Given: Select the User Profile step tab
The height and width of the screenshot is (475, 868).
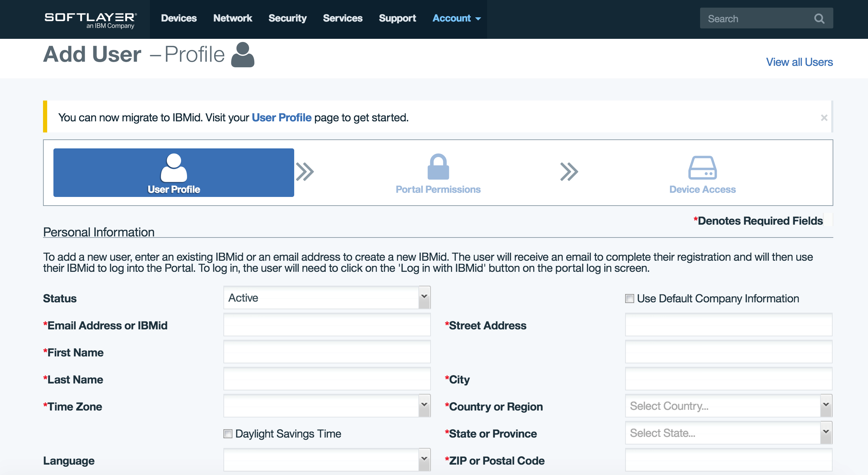Looking at the screenshot, I should tap(174, 173).
